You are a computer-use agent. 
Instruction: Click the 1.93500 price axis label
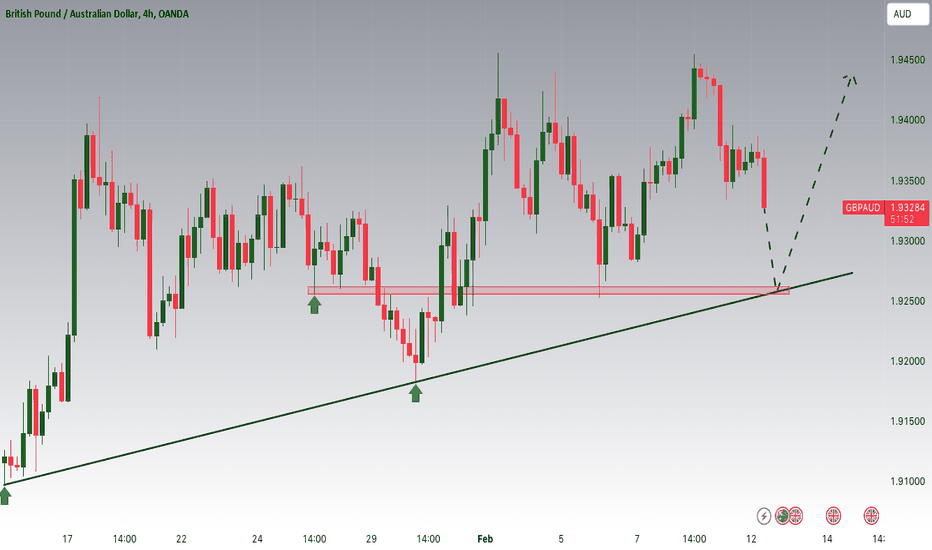[907, 181]
